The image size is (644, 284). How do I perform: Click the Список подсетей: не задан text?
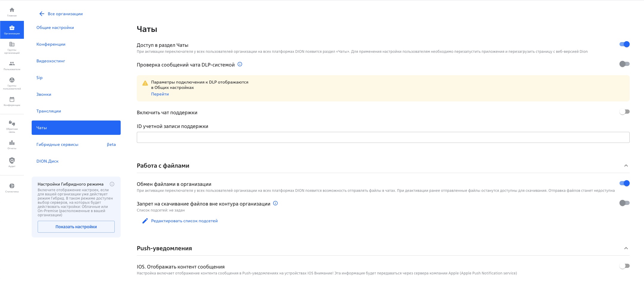tap(161, 210)
